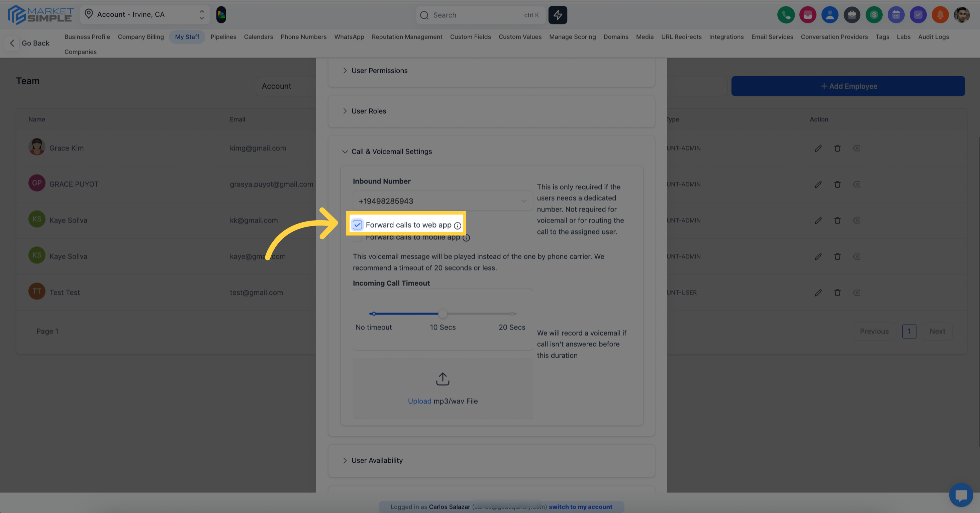Set call timeout slider to 20 Secs
The height and width of the screenshot is (513, 980).
[x=512, y=314]
